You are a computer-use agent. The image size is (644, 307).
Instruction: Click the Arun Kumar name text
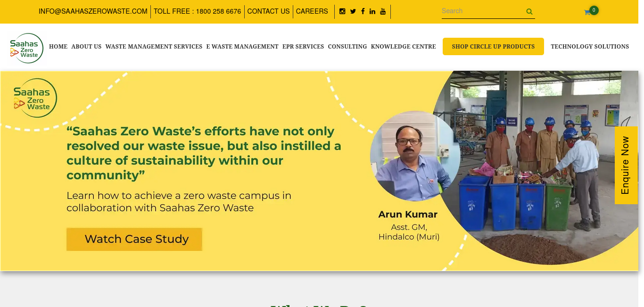coord(408,215)
